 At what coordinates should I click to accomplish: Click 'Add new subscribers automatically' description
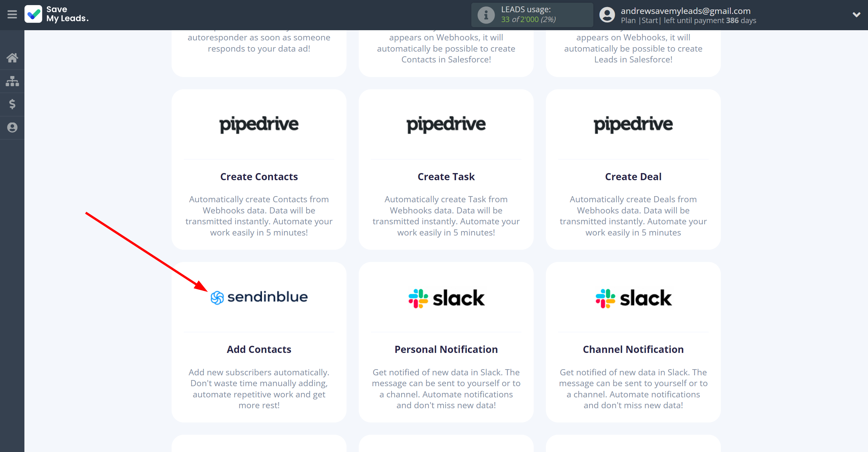[259, 389]
